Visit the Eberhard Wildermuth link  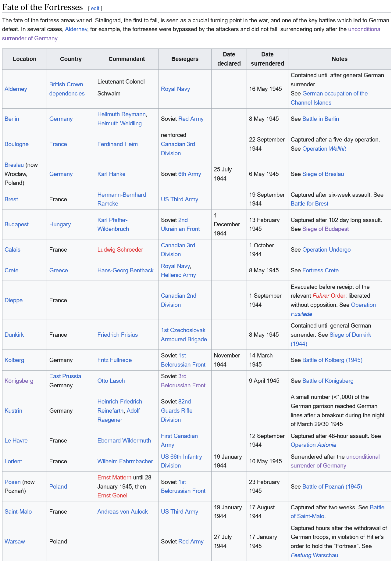124,441
